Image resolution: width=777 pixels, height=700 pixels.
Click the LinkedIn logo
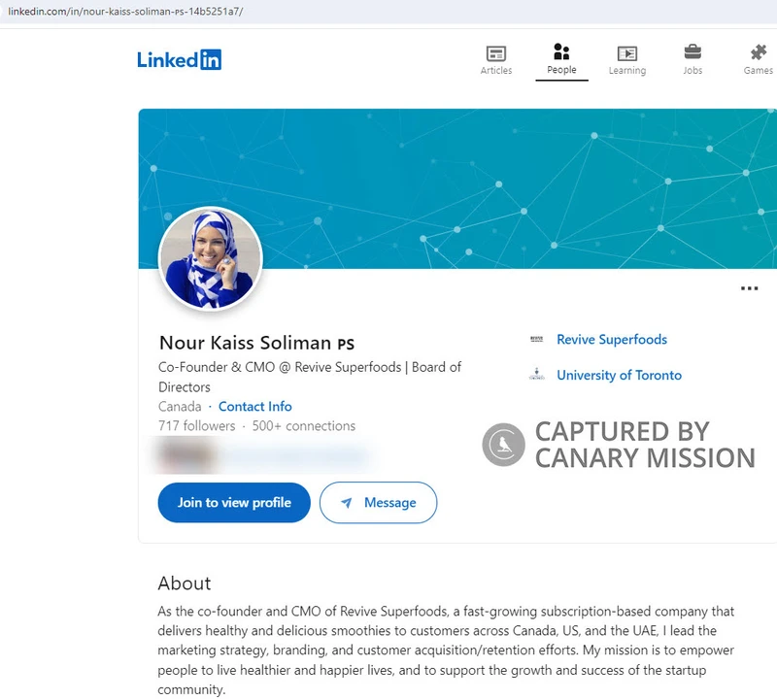180,60
